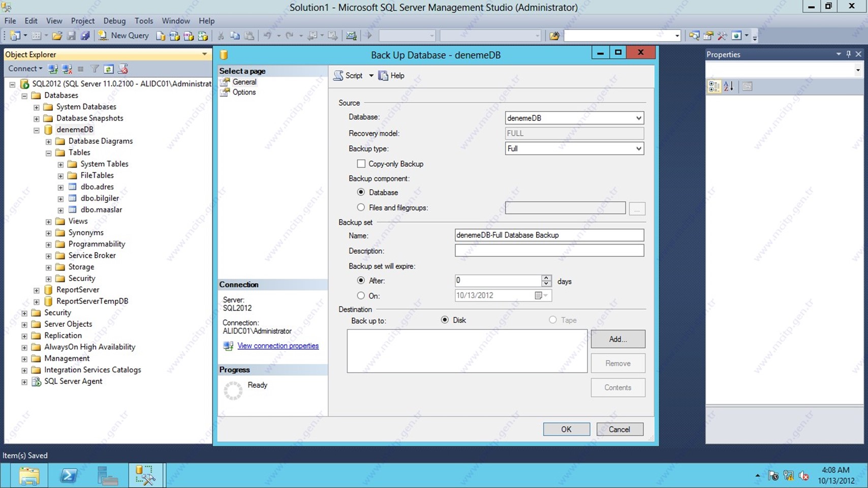The height and width of the screenshot is (488, 868).
Task: Open the File menu
Action: pyautogui.click(x=10, y=21)
